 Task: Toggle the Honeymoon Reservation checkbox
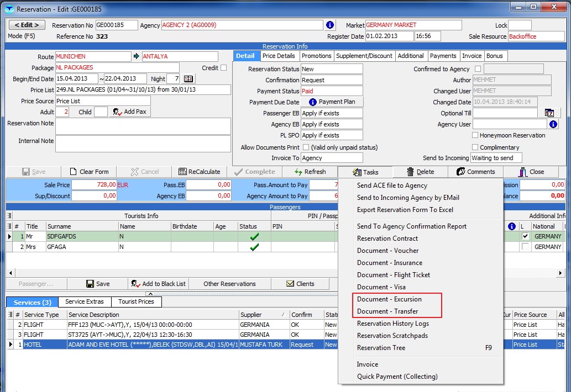pos(475,135)
